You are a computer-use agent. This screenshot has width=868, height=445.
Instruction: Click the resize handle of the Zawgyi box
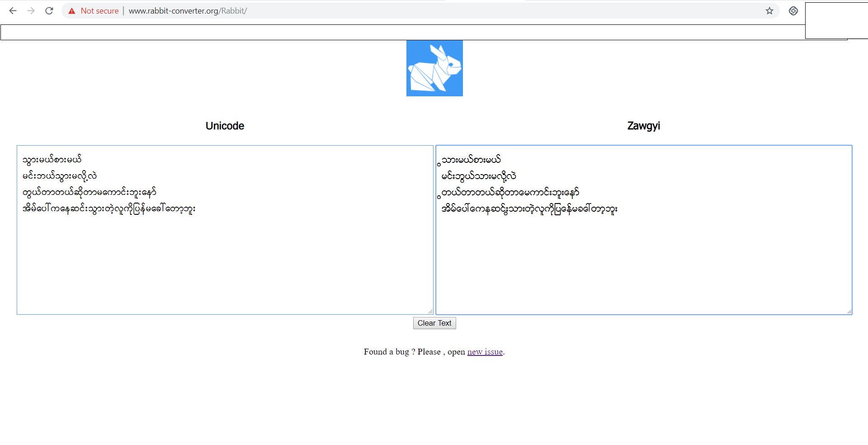849,311
